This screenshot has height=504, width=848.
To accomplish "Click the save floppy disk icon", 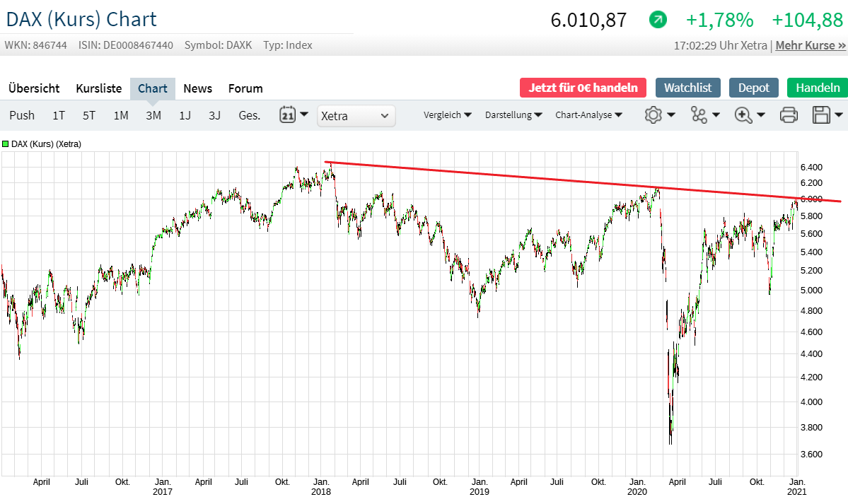I will pos(822,115).
